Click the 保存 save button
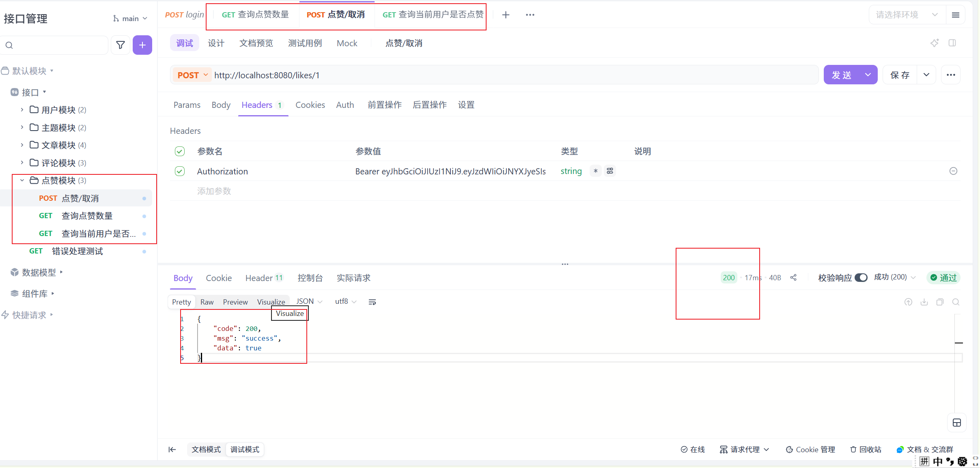This screenshot has height=468, width=980. (900, 75)
